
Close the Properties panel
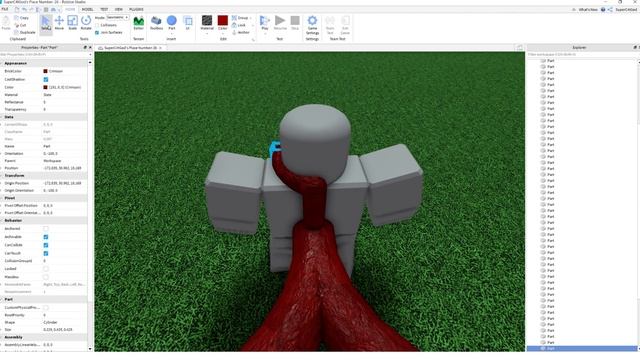point(90,48)
